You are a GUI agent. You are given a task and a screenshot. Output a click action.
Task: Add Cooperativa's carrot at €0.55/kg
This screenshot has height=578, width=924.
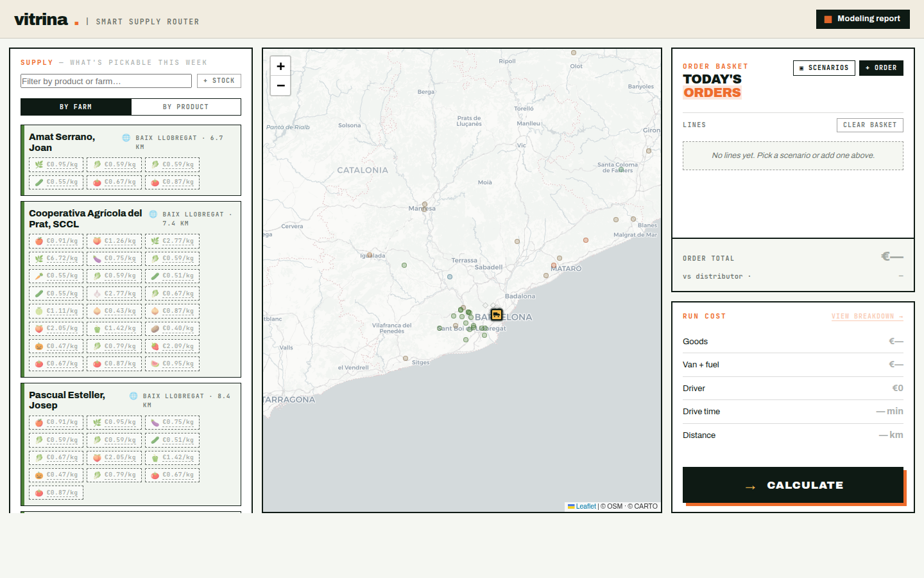click(56, 276)
